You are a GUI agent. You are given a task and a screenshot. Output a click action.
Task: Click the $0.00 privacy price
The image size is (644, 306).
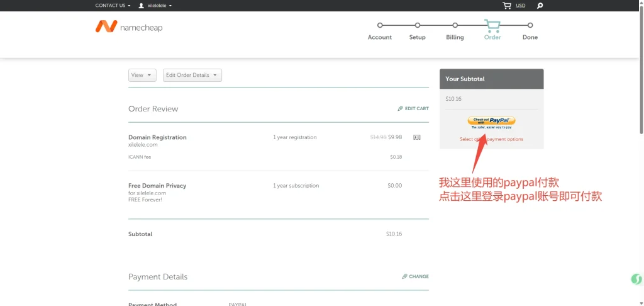pos(395,186)
